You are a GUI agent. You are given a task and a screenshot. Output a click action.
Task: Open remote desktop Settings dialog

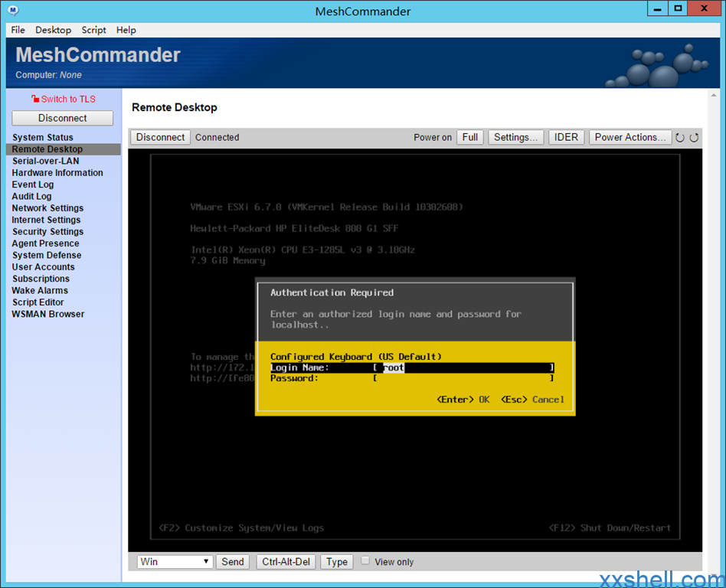pos(516,138)
